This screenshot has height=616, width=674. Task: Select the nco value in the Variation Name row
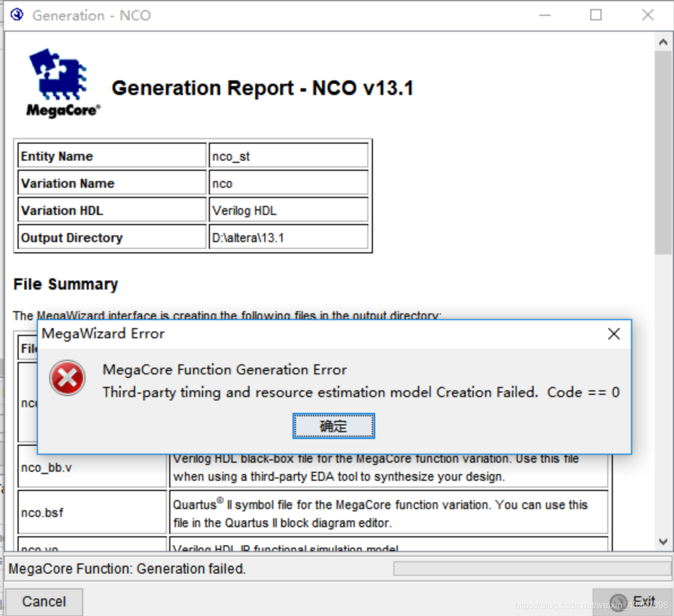(x=289, y=183)
